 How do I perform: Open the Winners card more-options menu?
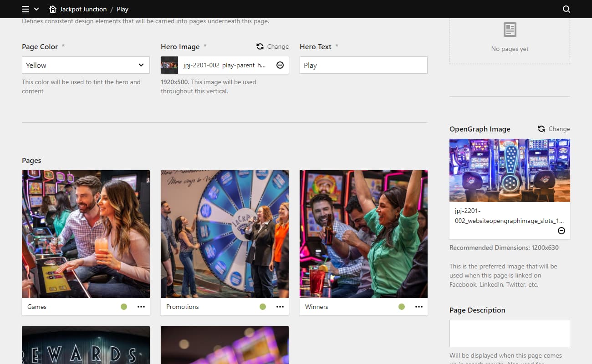click(x=419, y=307)
